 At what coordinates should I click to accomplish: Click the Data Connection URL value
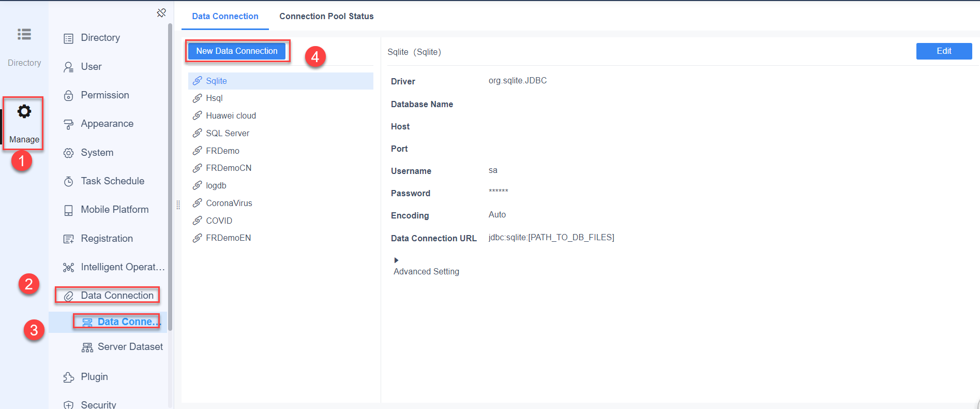(x=551, y=238)
